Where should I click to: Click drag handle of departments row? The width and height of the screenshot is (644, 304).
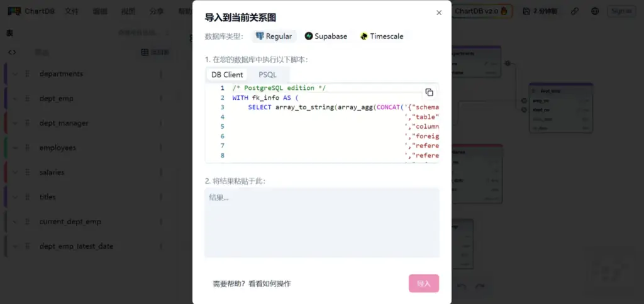click(28, 74)
